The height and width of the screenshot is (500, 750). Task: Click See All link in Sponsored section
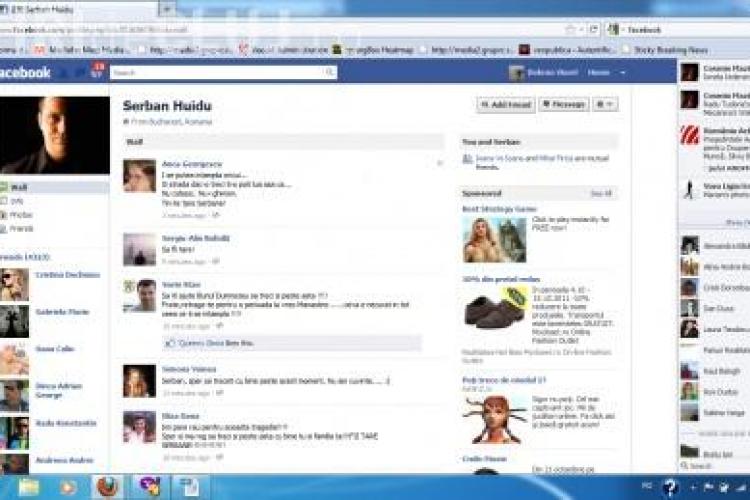coord(600,193)
